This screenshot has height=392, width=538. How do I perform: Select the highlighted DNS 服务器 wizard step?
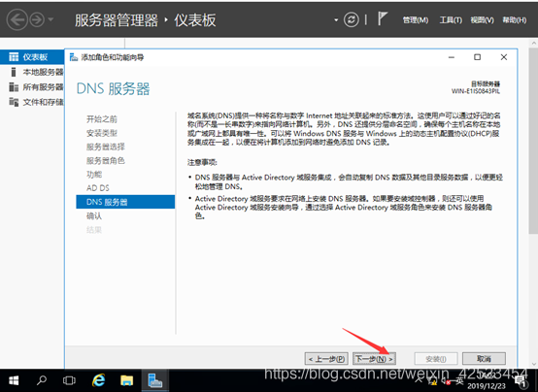(x=125, y=202)
